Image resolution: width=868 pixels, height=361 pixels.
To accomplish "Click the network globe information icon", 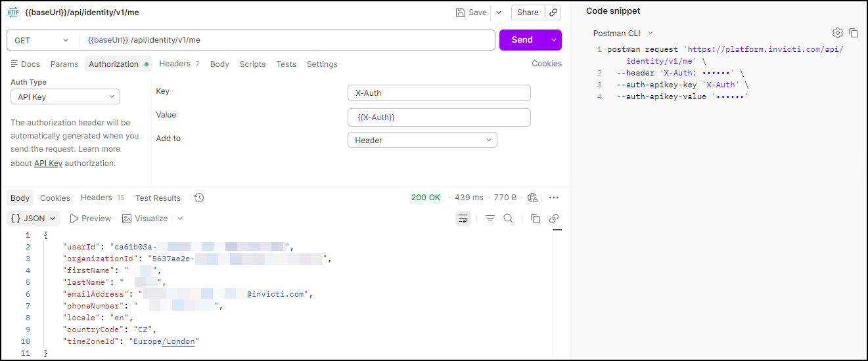I will pyautogui.click(x=533, y=198).
